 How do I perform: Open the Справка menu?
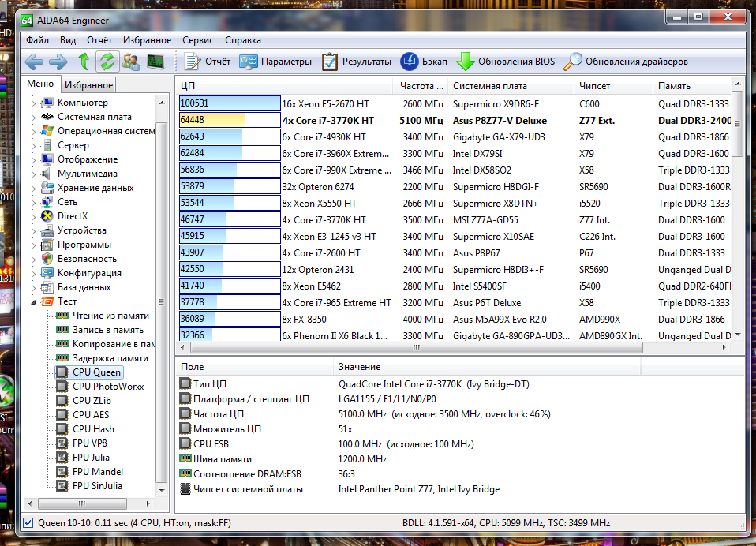(x=243, y=40)
